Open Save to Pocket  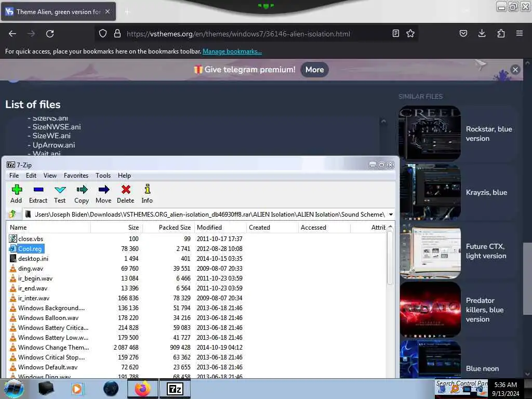point(463,33)
